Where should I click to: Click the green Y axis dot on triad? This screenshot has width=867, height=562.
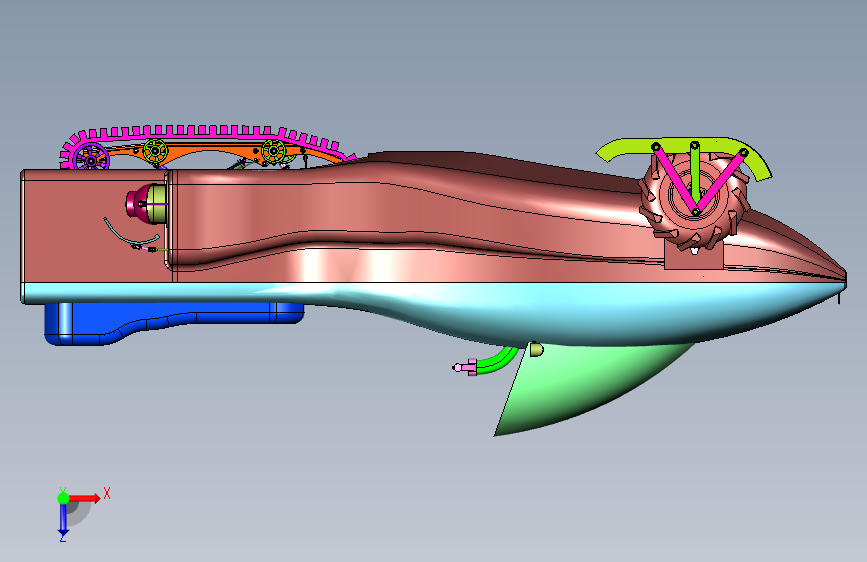click(63, 498)
